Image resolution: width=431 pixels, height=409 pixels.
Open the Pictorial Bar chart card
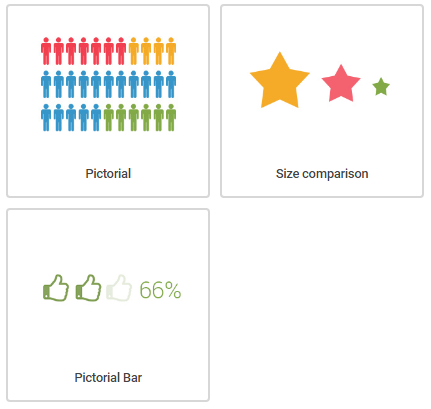[108, 305]
